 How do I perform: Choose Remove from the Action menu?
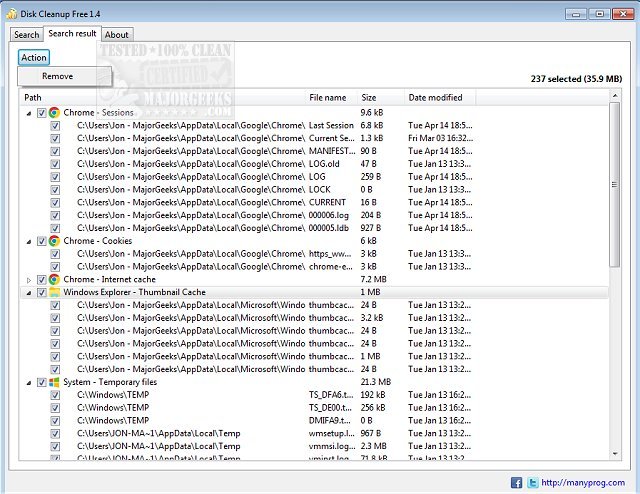pyautogui.click(x=64, y=76)
